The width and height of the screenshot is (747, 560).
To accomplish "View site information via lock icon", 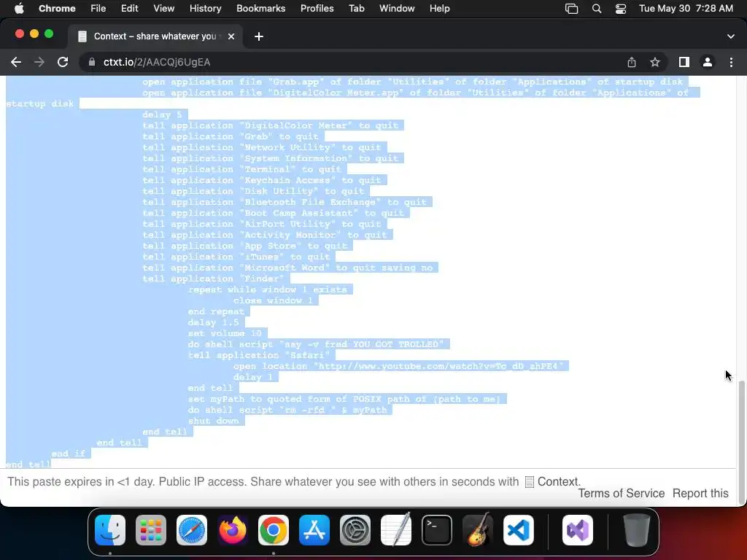I will (x=91, y=62).
